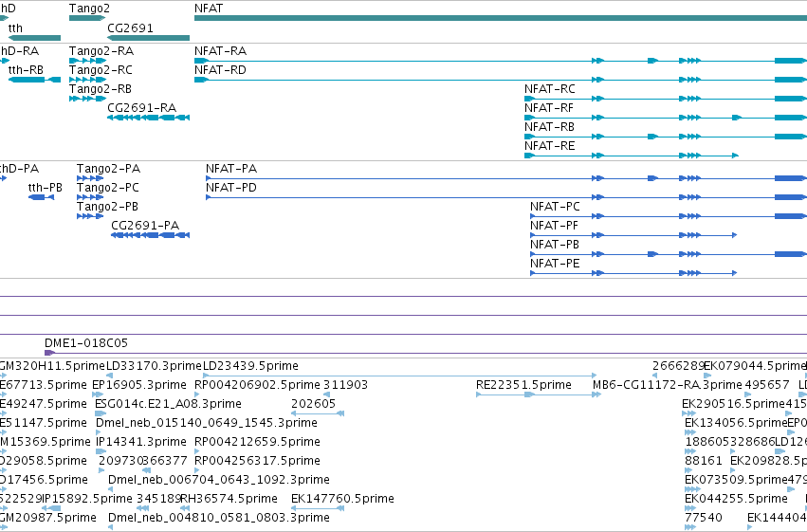
Task: Select the EK209828.5prime EST
Action: (734, 470)
